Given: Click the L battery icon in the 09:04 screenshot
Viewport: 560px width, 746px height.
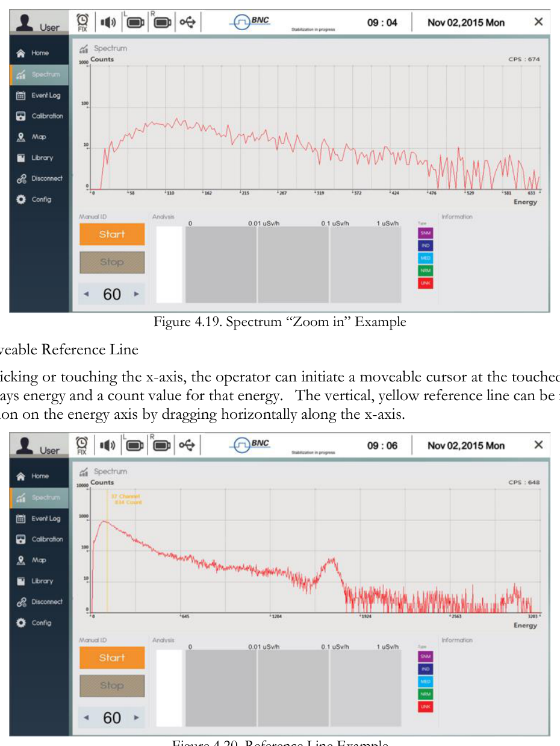Looking at the screenshot, I should pos(135,22).
